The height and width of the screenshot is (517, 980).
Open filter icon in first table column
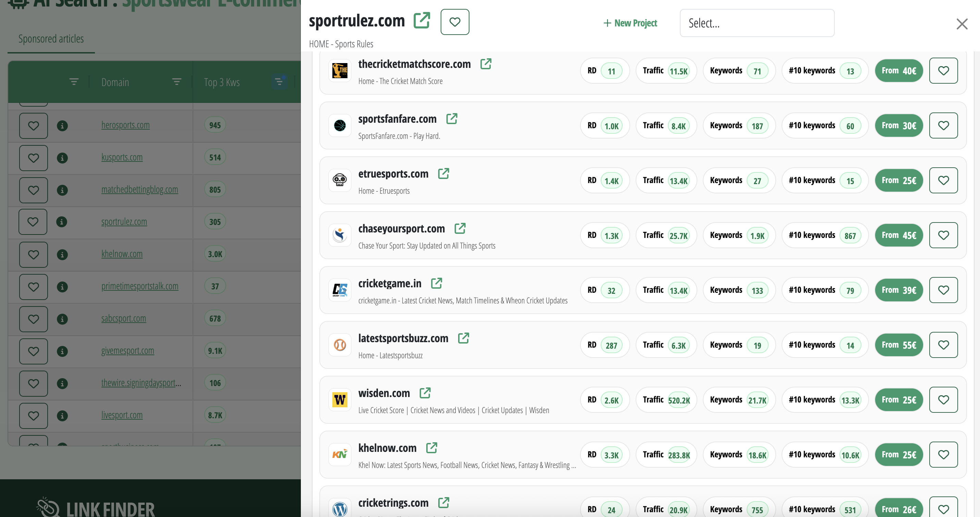click(74, 82)
